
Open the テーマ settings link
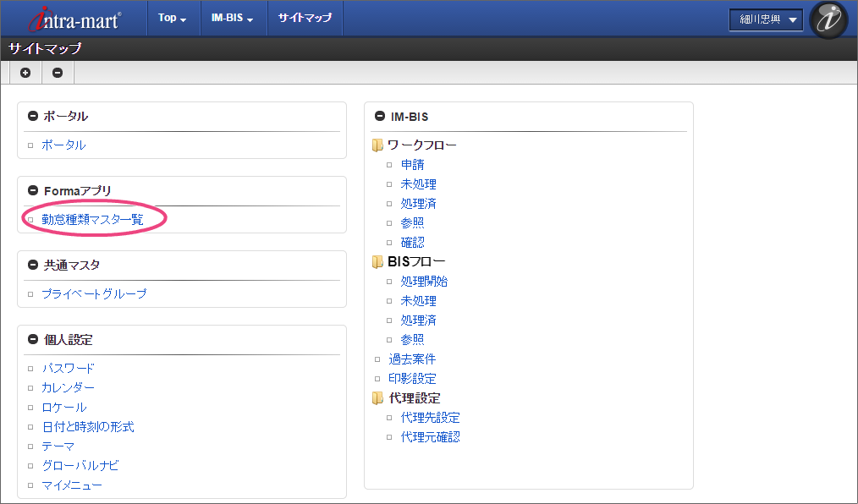click(58, 446)
